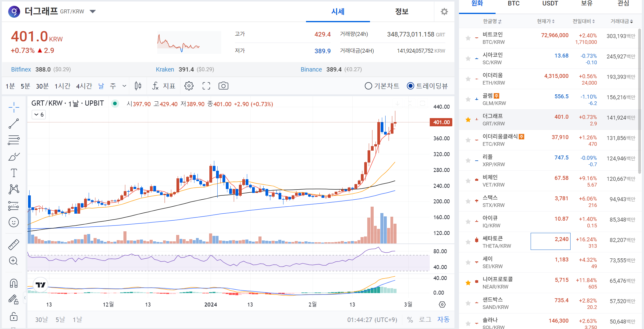Sort coin list by 한글명
Viewport: 644px width, 329px height.
(492, 21)
